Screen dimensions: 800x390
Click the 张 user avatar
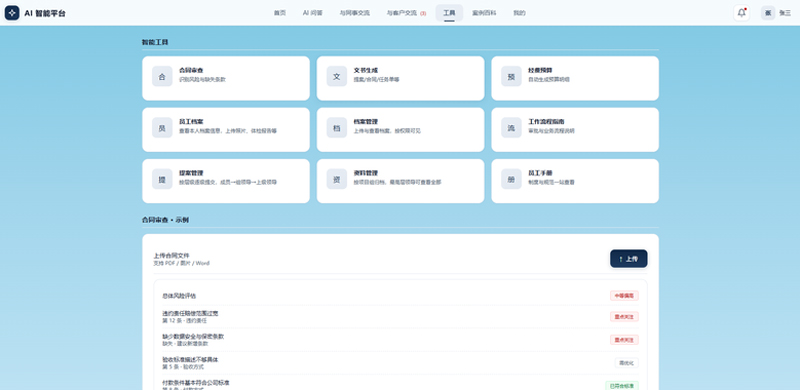pyautogui.click(x=768, y=13)
